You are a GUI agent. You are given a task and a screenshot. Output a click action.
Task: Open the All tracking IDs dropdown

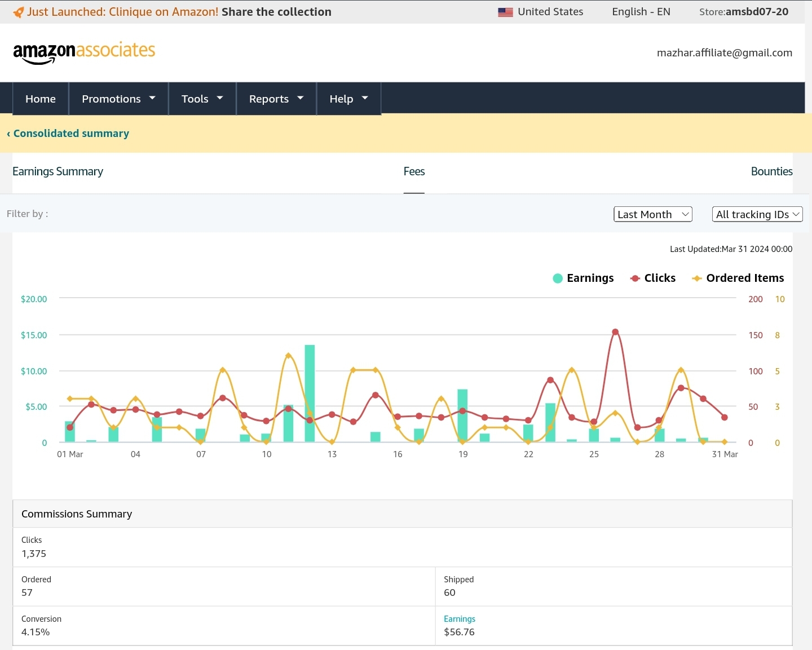point(757,214)
